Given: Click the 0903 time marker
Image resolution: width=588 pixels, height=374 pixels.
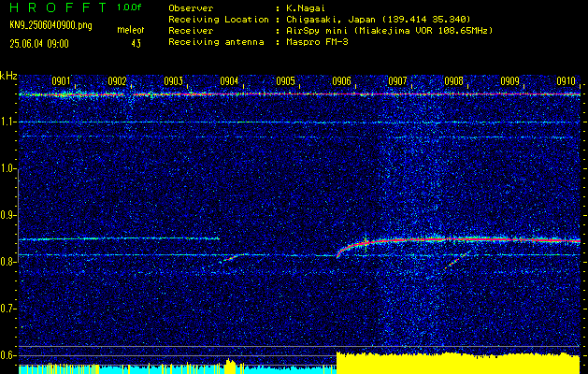Looking at the screenshot, I should point(173,81).
